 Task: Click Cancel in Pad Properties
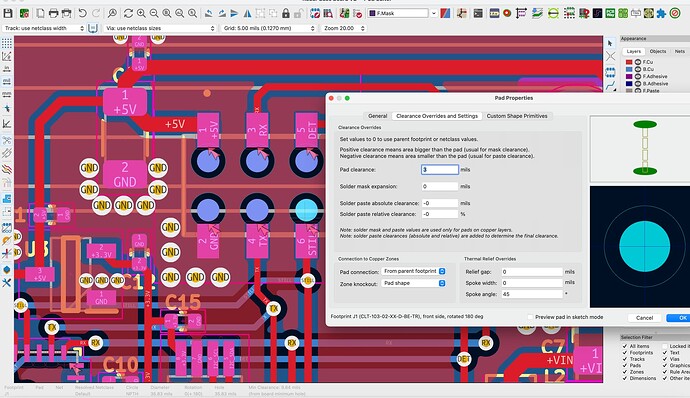coord(644,318)
